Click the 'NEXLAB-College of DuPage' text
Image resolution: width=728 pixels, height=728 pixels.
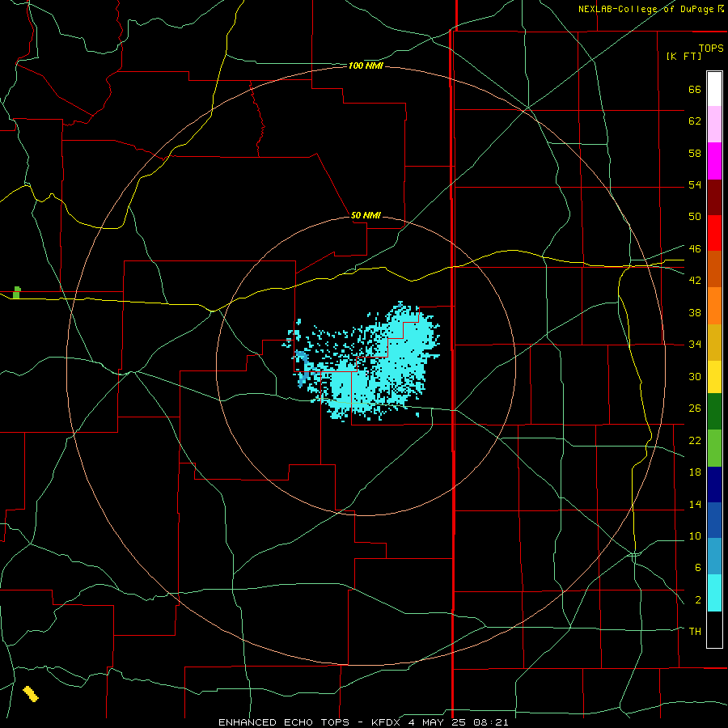(x=647, y=9)
